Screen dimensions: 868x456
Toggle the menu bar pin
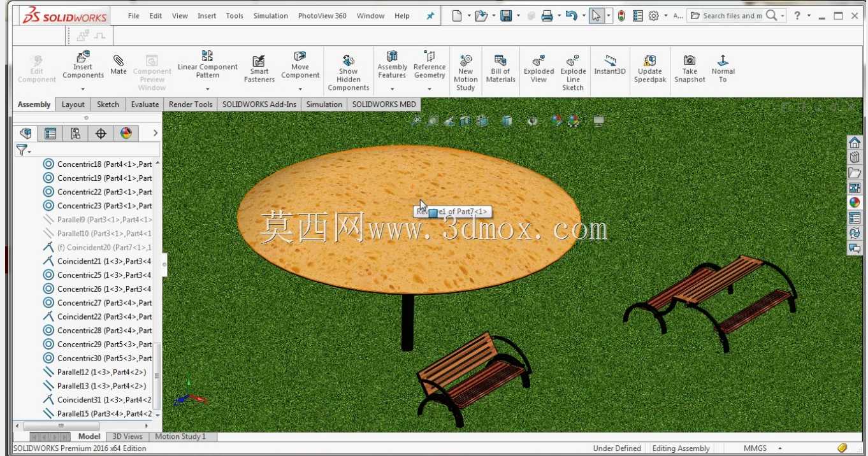(430, 16)
